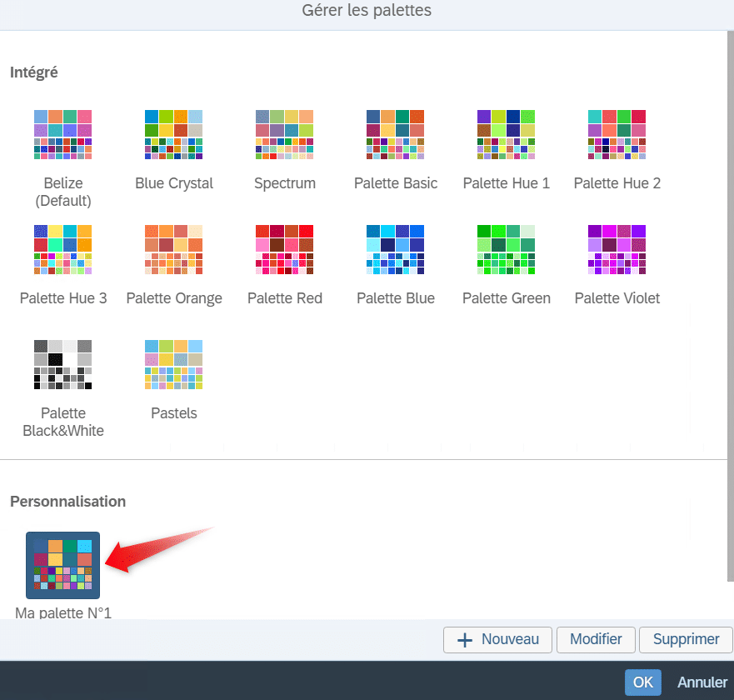Click the plus icon in Nouveau button
The image size is (734, 700).
465,640
